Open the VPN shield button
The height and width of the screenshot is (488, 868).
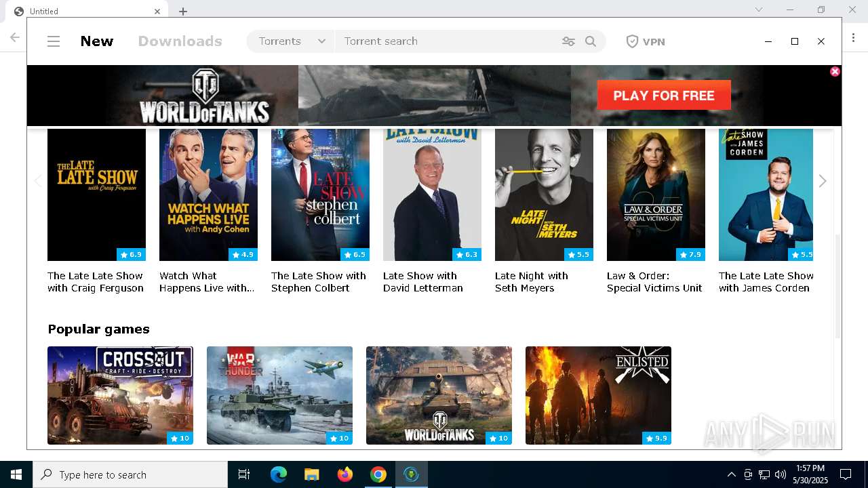click(645, 41)
